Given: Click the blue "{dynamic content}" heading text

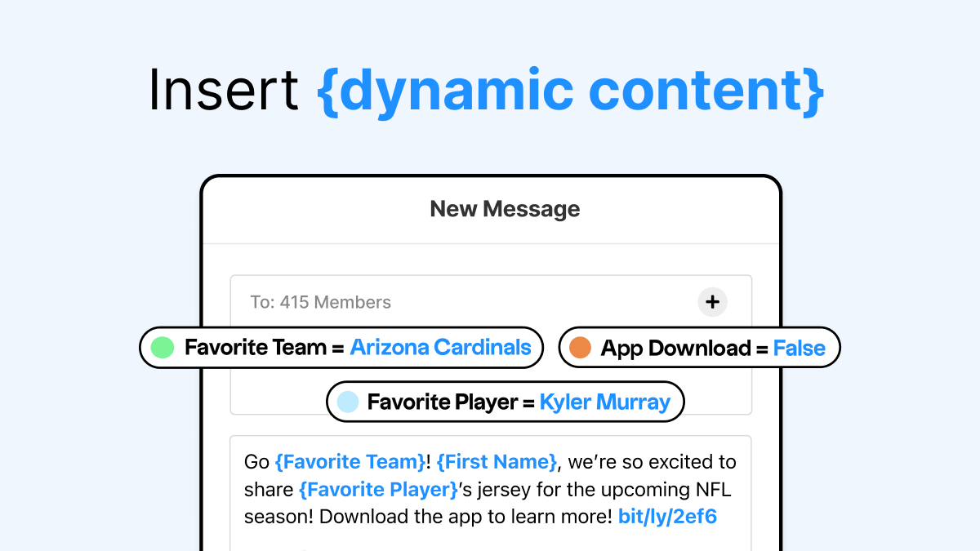Looking at the screenshot, I should coord(570,91).
